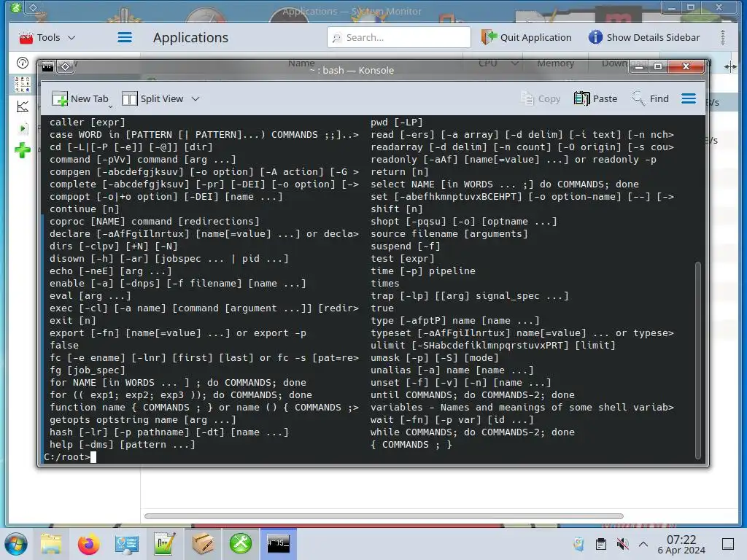Toggle the pin icon in System Monitor title bar
This screenshot has height=560, width=747.
pyautogui.click(x=34, y=7)
